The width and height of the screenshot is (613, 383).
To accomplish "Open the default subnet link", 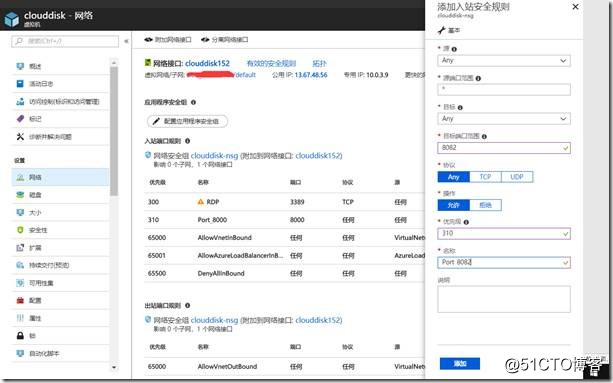I will (246, 75).
